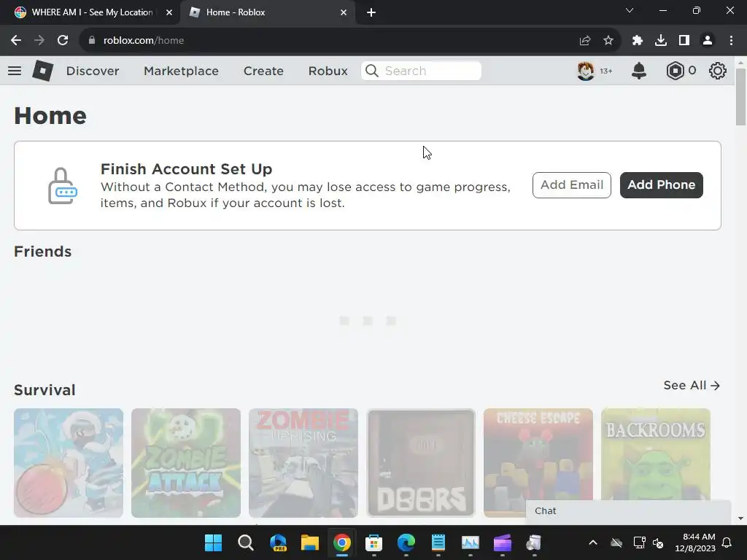Image resolution: width=747 pixels, height=560 pixels.
Task: Go forward in browser history
Action: pyautogui.click(x=39, y=41)
